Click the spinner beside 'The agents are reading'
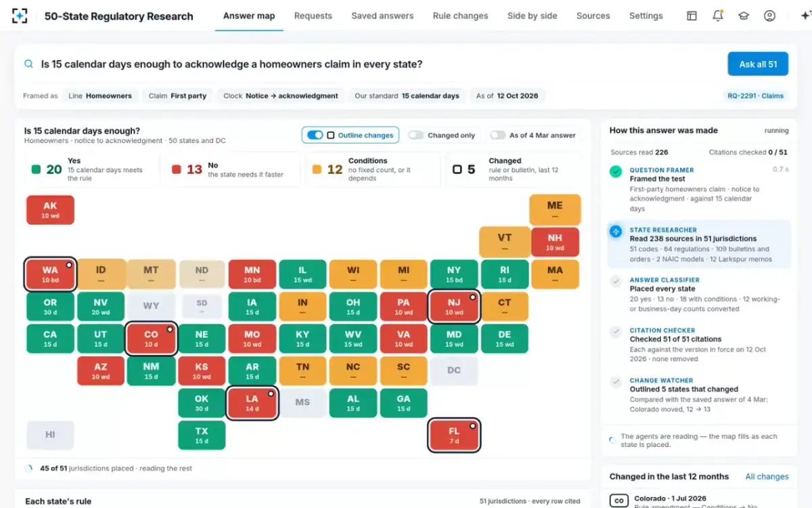The image size is (812, 508). (612, 440)
